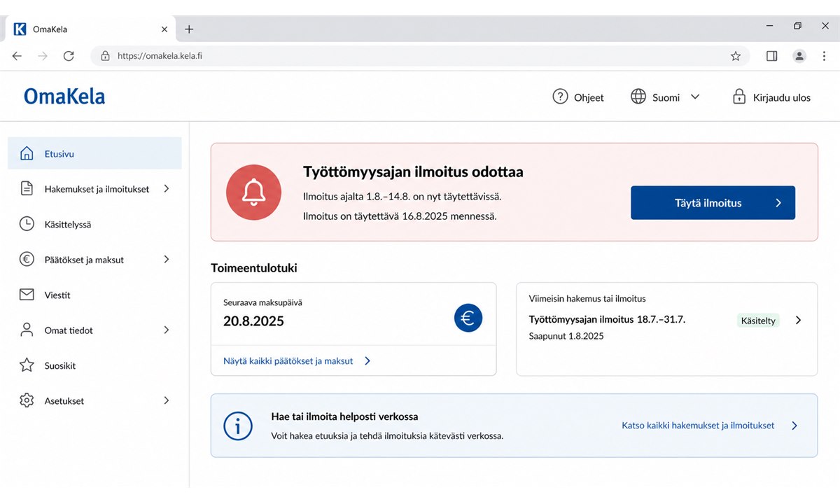Viewport: 840px width, 504px height.
Task: Click the blue euro circle in payment card
Action: (x=468, y=318)
